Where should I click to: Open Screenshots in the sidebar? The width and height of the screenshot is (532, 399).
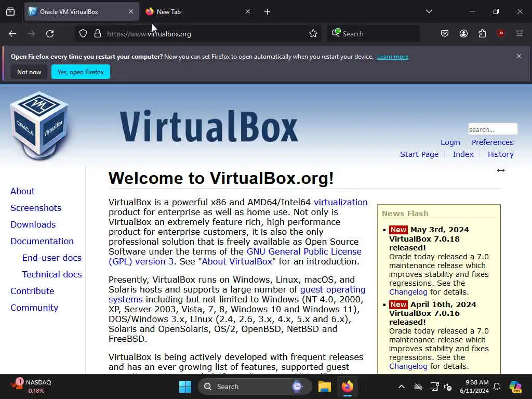(36, 208)
